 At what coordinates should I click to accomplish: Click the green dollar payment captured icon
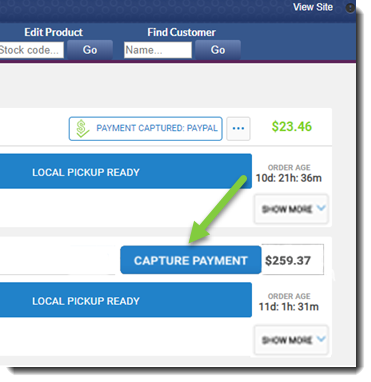tap(82, 129)
